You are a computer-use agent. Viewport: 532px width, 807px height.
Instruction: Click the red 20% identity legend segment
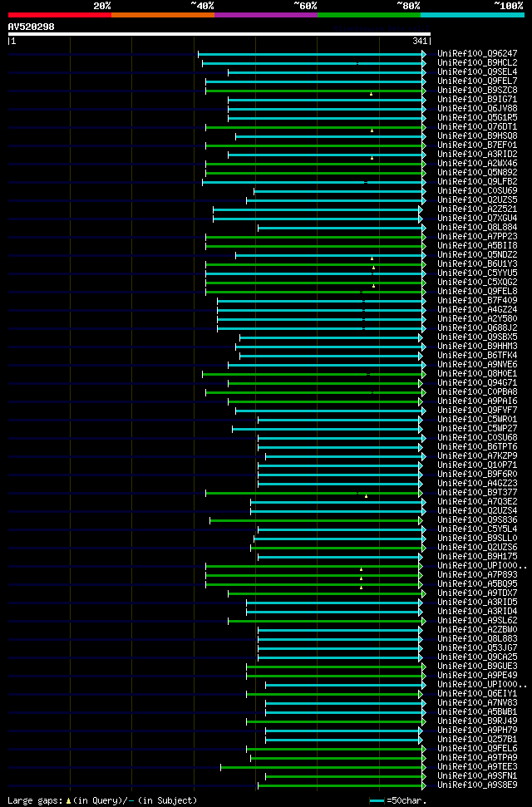pyautogui.click(x=60, y=15)
